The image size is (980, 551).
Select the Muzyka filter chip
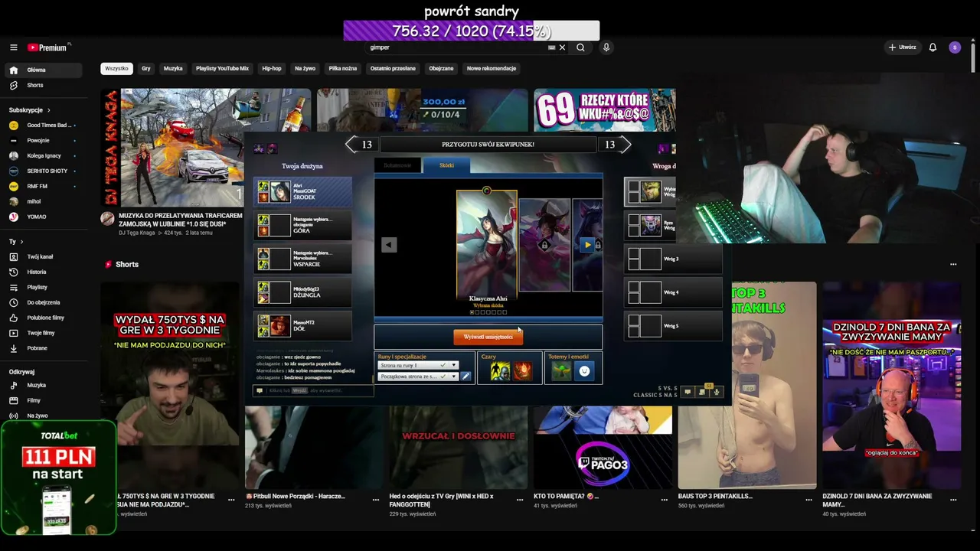(173, 69)
